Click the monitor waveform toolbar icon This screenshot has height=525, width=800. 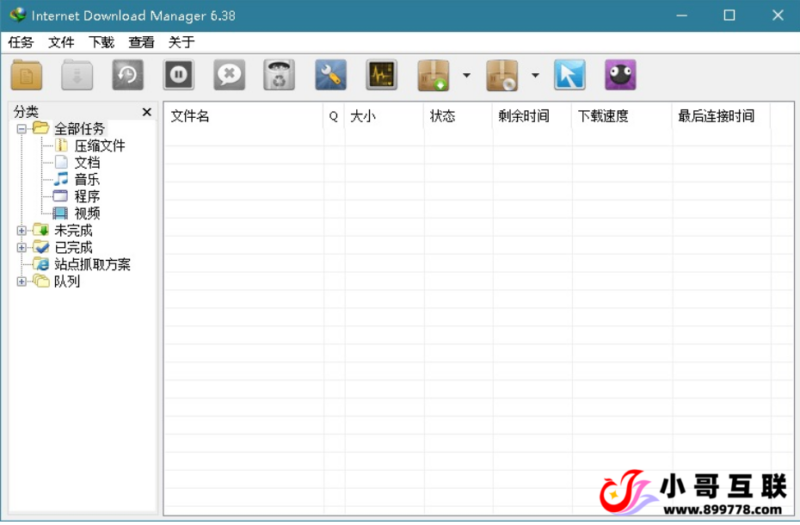click(382, 75)
